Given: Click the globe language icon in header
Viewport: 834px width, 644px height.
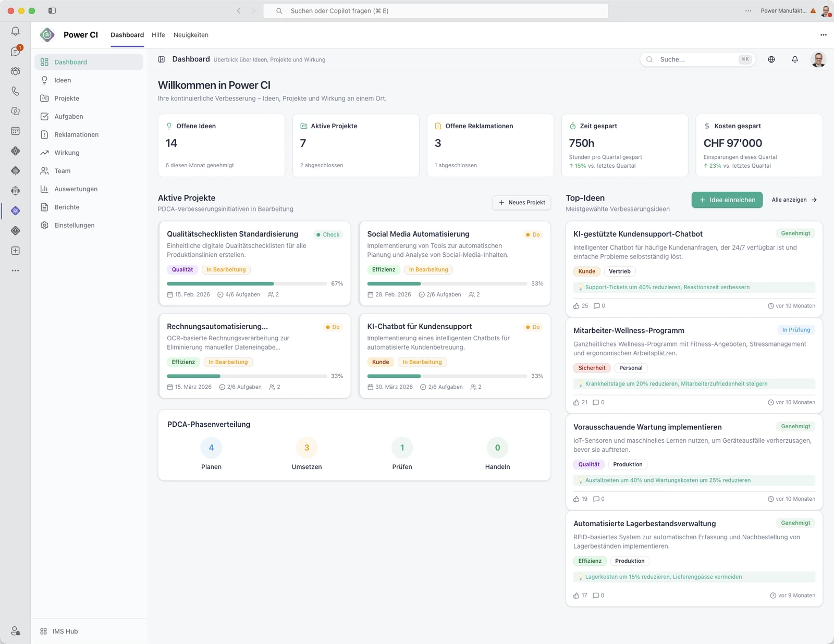Looking at the screenshot, I should pyautogui.click(x=771, y=59).
